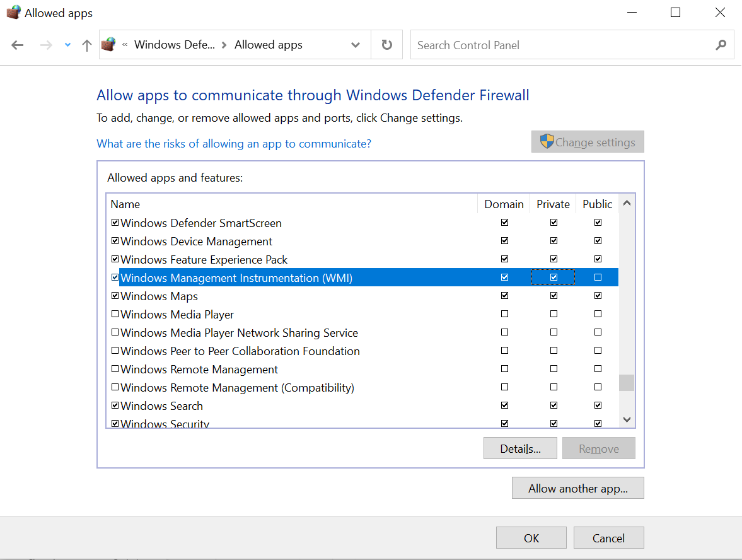Viewport: 742px width, 560px height.
Task: Click the Remove button
Action: [x=599, y=448]
